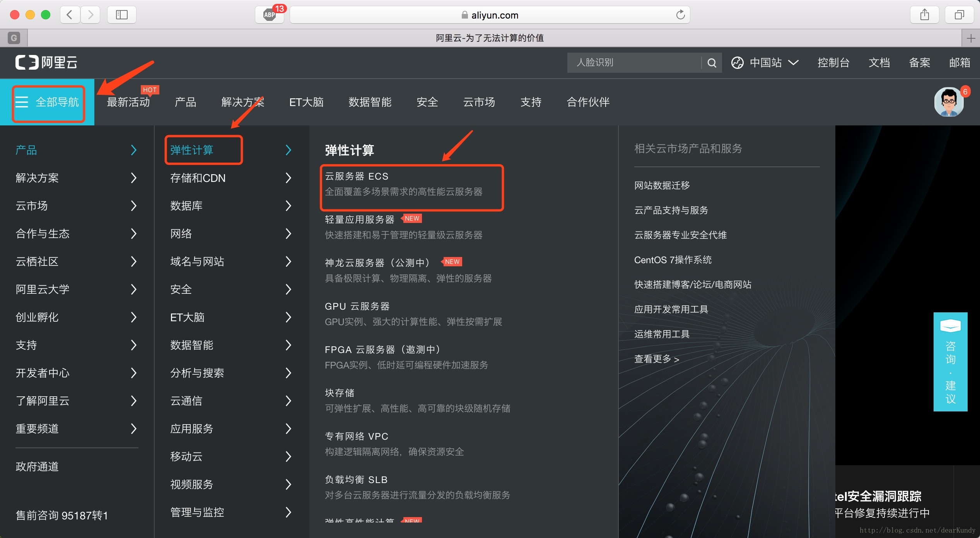Click the globe icon beside 中国站
The width and height of the screenshot is (980, 538).
[x=737, y=63]
